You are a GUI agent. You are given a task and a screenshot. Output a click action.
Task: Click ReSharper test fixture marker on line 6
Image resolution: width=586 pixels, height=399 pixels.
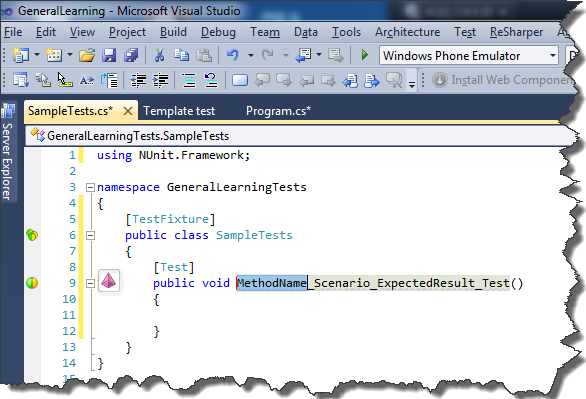[x=32, y=235]
